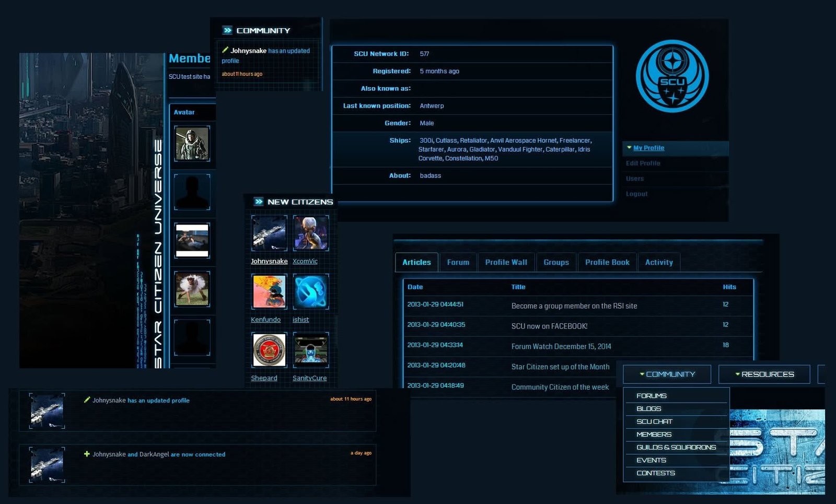Open the ishist name link

coord(300,320)
